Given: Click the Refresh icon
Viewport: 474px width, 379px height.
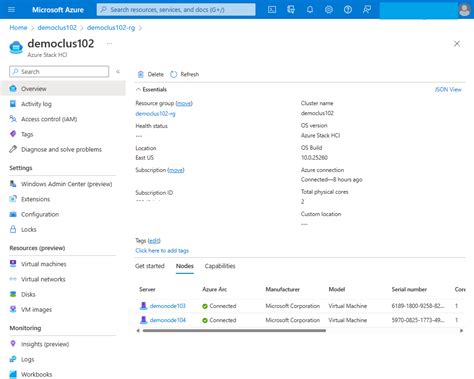Looking at the screenshot, I should (x=174, y=74).
